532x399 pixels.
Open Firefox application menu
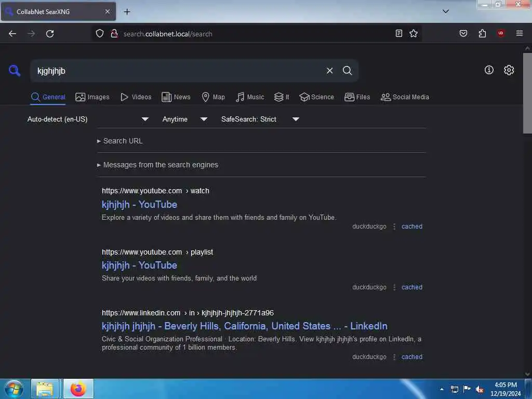click(520, 33)
